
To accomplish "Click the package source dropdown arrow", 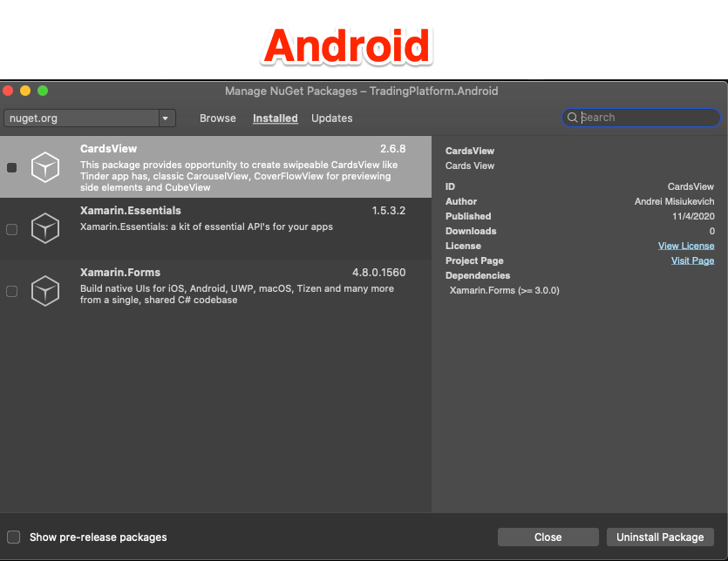I will point(166,117).
